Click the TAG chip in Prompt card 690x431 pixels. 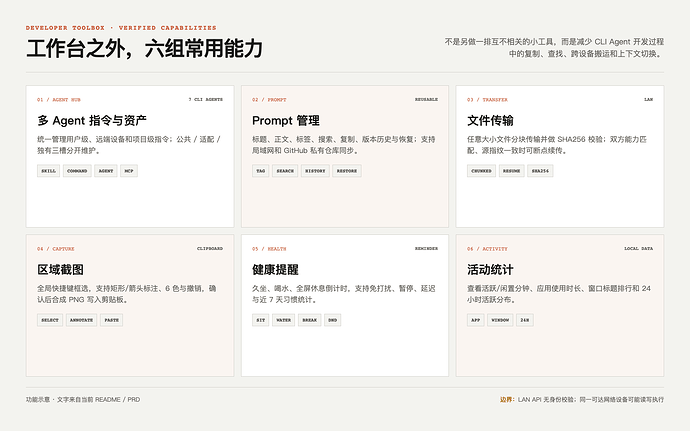pyautogui.click(x=261, y=171)
